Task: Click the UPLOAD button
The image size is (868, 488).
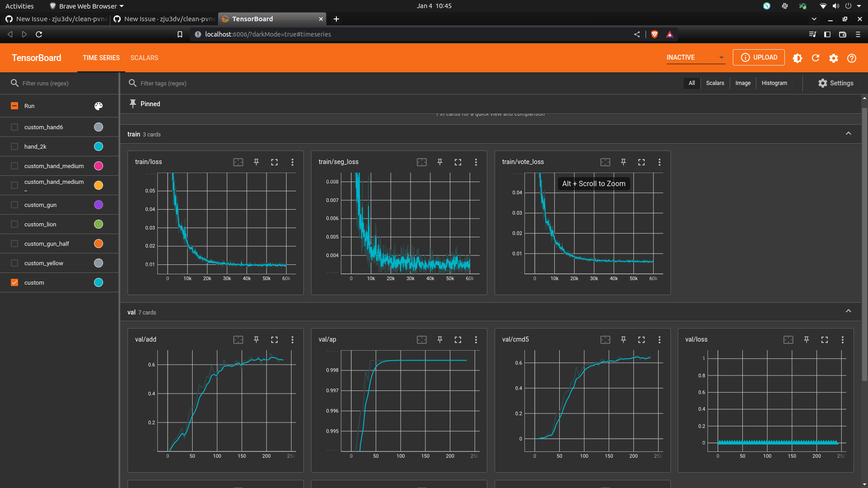Action: click(759, 57)
